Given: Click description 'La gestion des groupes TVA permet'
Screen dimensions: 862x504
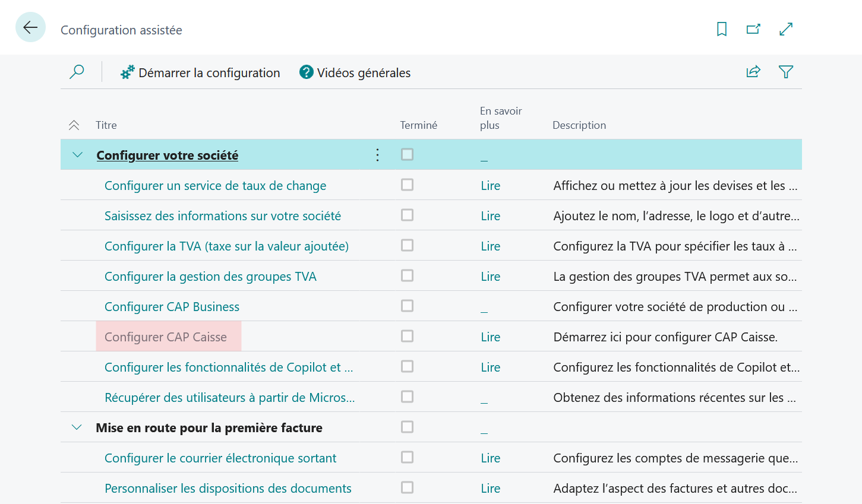Looking at the screenshot, I should (x=675, y=277).
